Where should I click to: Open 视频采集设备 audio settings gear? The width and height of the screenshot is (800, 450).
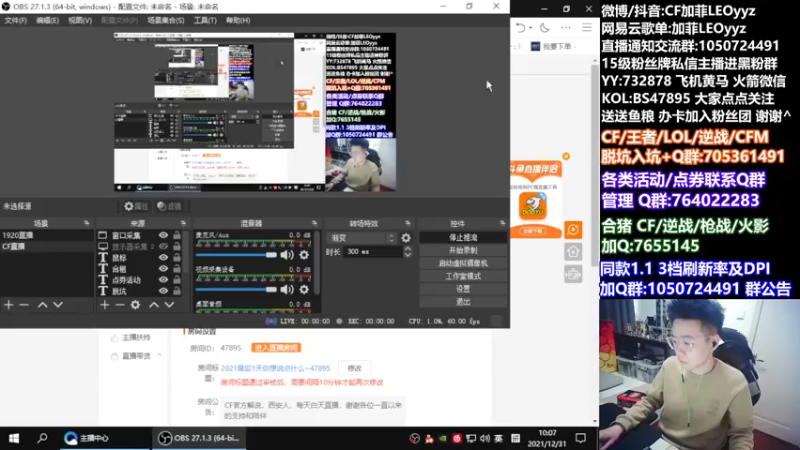(304, 289)
